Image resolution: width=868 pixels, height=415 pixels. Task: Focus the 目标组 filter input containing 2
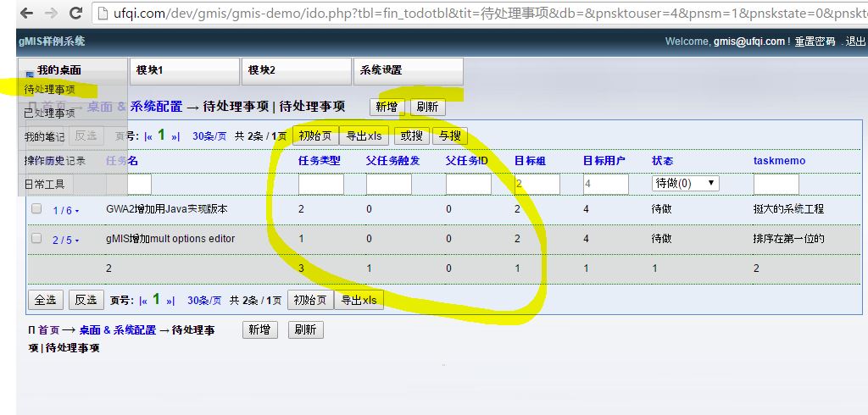537,184
